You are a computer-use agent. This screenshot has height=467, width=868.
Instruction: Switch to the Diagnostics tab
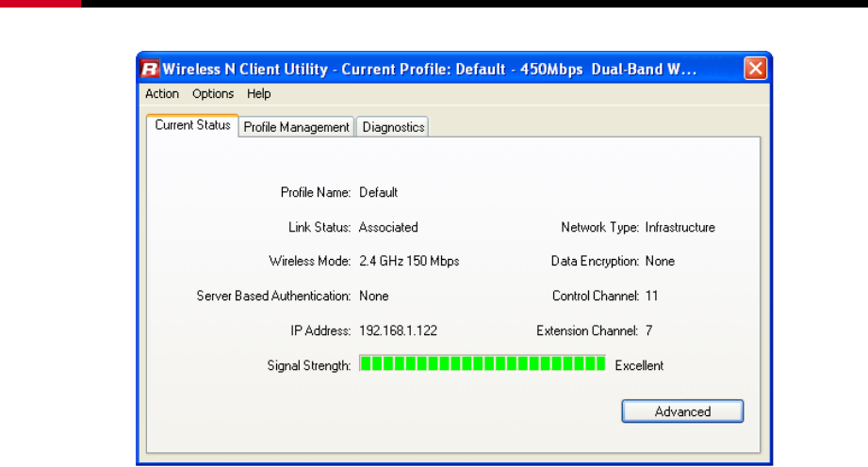pos(393,127)
